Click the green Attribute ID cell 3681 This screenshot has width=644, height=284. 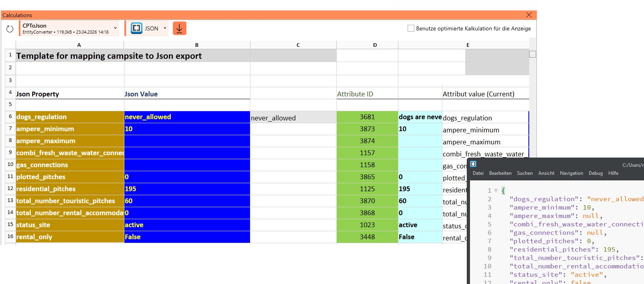[367, 117]
